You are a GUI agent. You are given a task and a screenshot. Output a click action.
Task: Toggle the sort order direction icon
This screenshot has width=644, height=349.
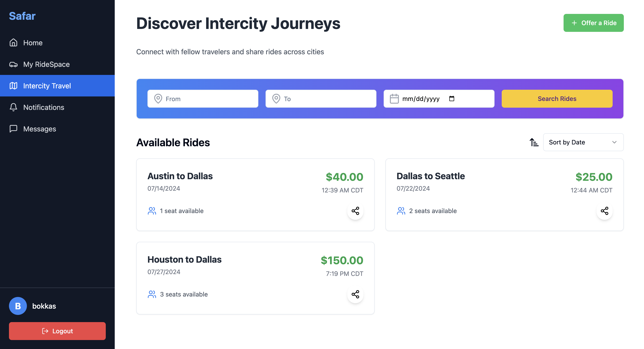[x=534, y=142]
